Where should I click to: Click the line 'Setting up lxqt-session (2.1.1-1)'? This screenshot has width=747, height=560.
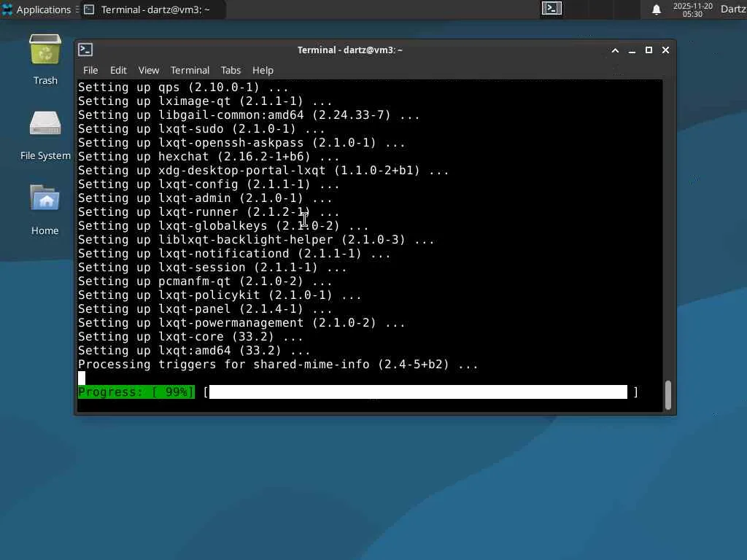pos(212,267)
